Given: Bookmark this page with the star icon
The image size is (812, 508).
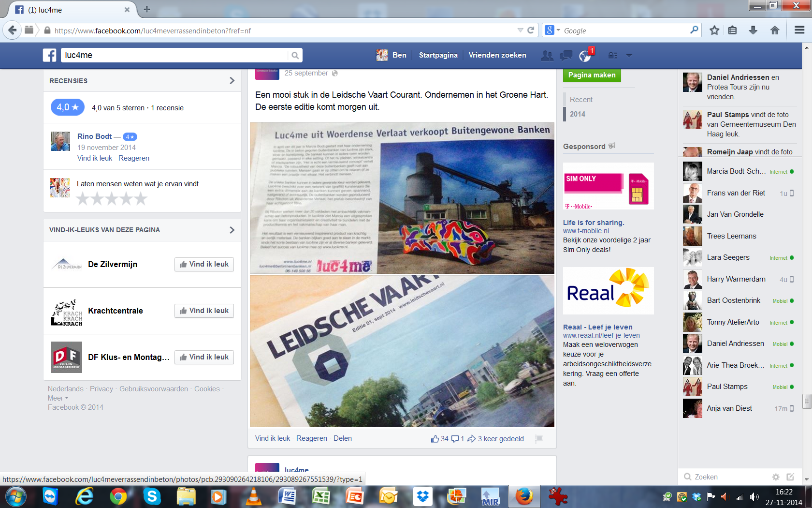Looking at the screenshot, I should click(x=714, y=30).
